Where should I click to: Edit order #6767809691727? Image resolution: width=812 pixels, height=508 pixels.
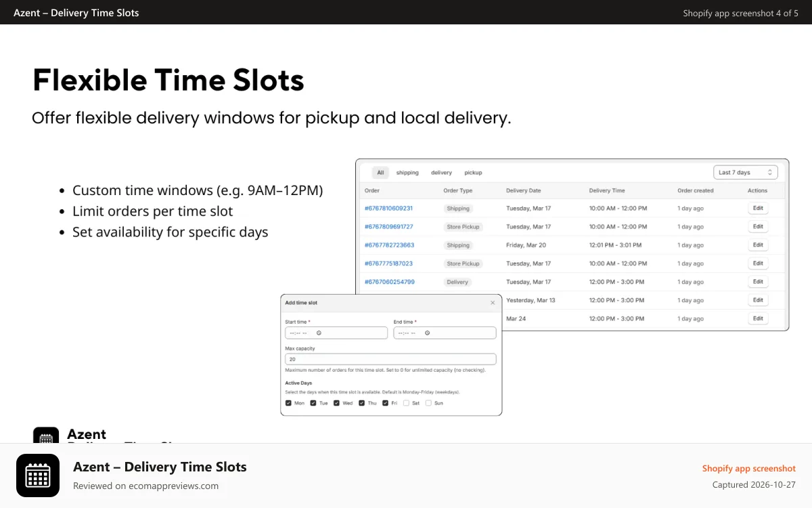[758, 227]
